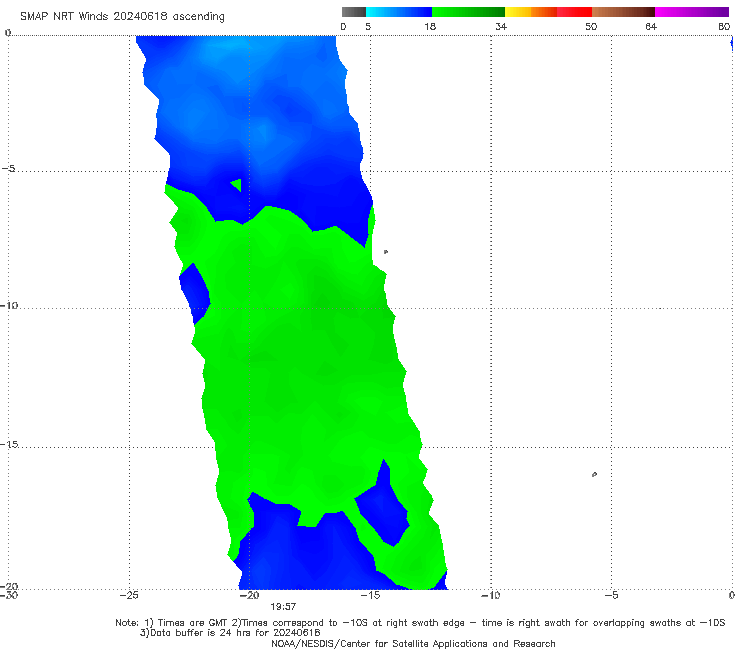This screenshot has height=650, width=740.
Task: Click the yellow-orange segment of the color bar
Action: point(531,12)
